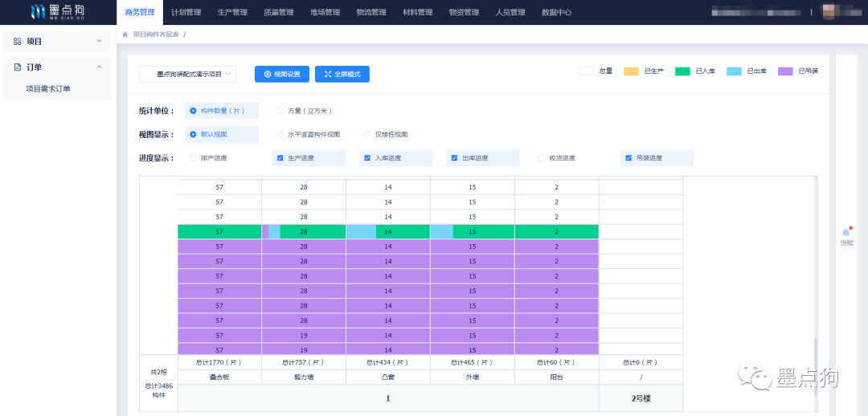The image size is (868, 416).
Task: Click the expand icon on 全屏模式 button
Action: coord(328,74)
